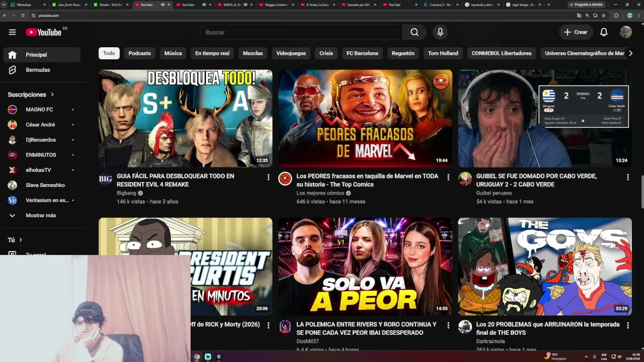Bookmark this page with the star
Screen dimensions: 644x362
coord(604,16)
